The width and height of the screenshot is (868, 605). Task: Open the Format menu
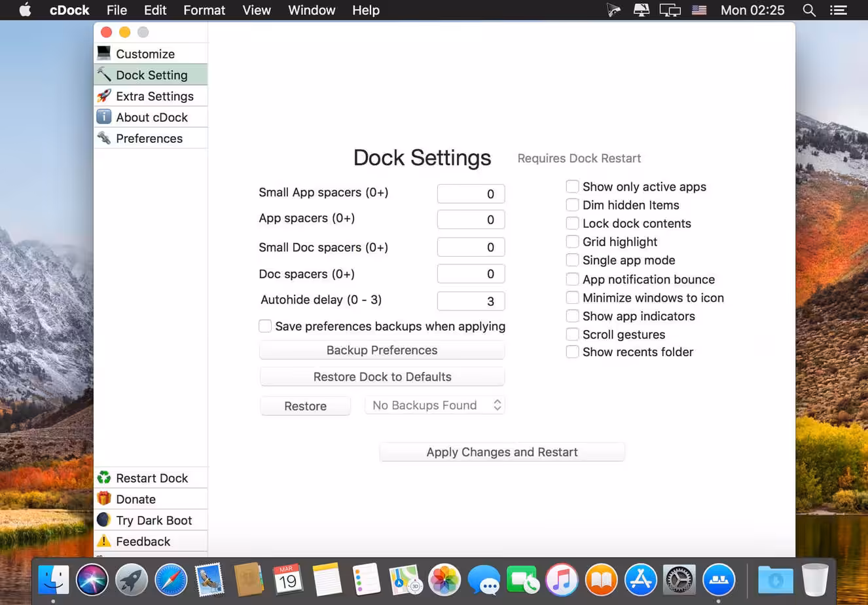204,10
